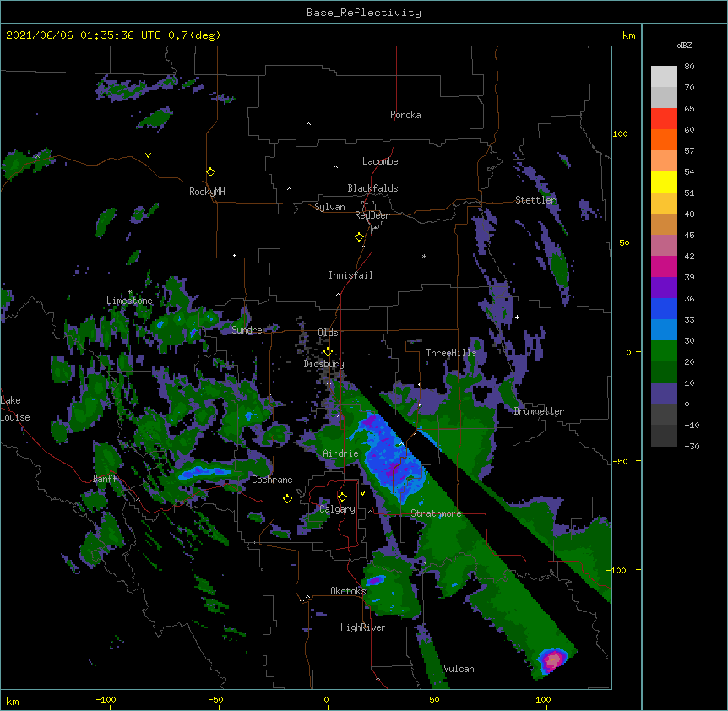Select the slate blue 10 dBZ swatch

coord(664,393)
